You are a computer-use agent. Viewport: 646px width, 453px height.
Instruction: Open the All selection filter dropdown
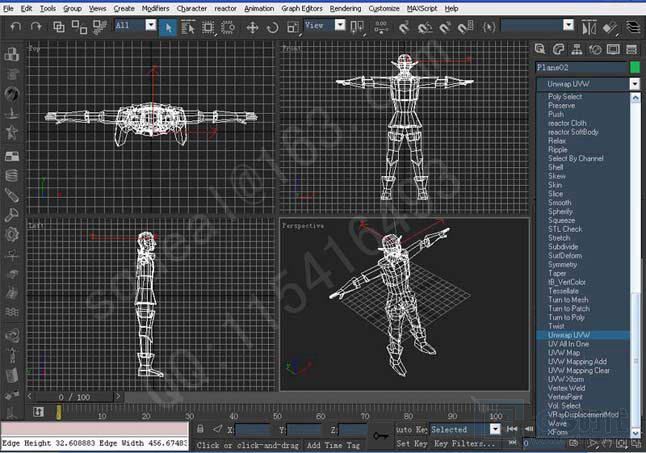(151, 26)
